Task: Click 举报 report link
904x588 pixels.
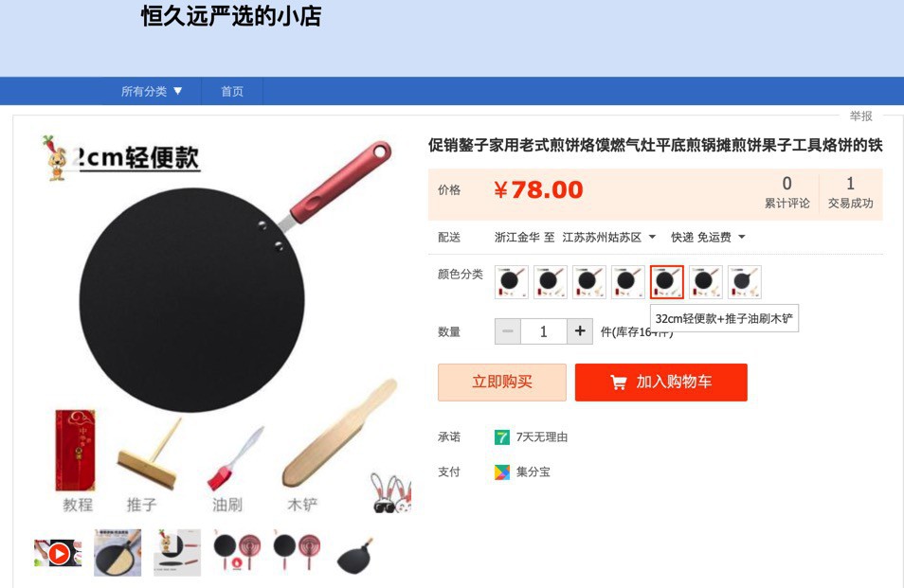Action: pos(860,116)
